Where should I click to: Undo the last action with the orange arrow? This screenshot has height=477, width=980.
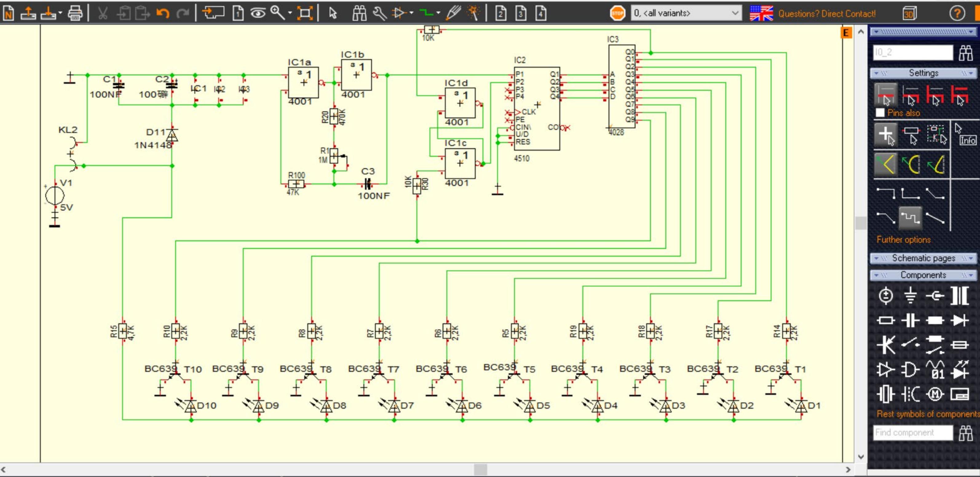(x=163, y=13)
